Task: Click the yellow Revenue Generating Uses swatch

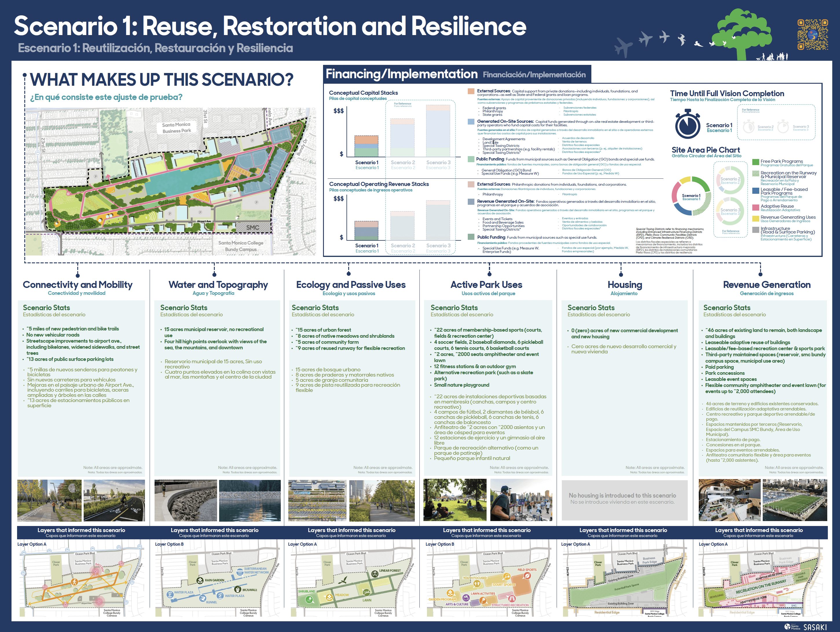Action: (x=756, y=218)
